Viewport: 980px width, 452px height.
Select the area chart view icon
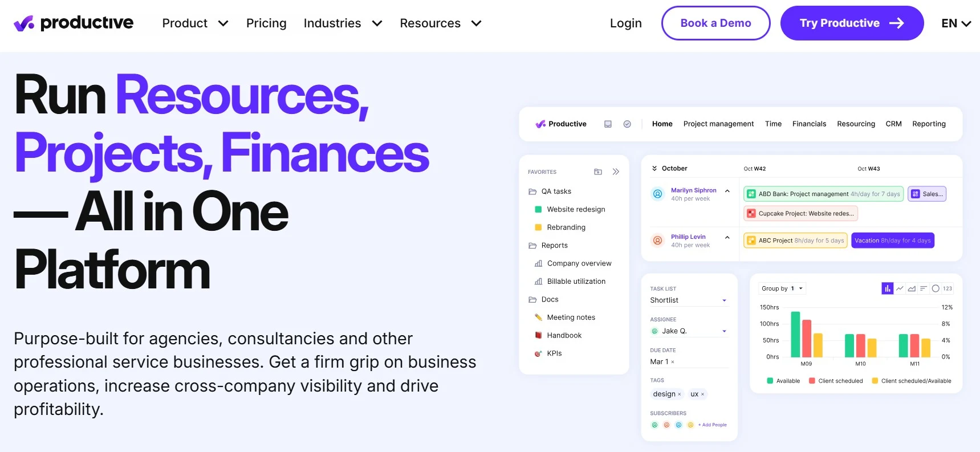[912, 288]
